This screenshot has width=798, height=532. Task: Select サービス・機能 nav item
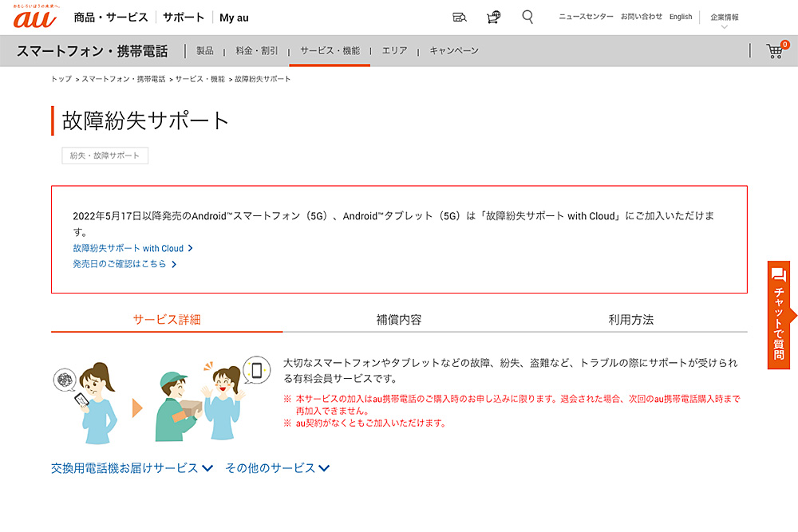pyautogui.click(x=330, y=50)
